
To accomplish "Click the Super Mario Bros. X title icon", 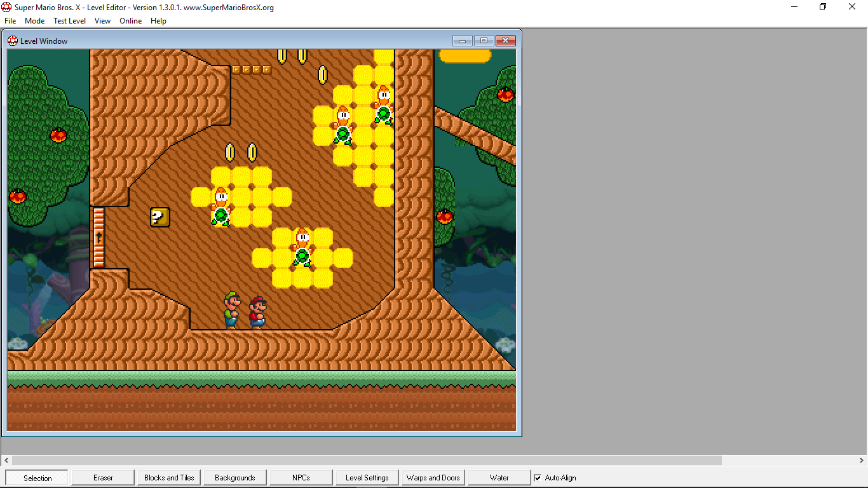I will (x=7, y=8).
